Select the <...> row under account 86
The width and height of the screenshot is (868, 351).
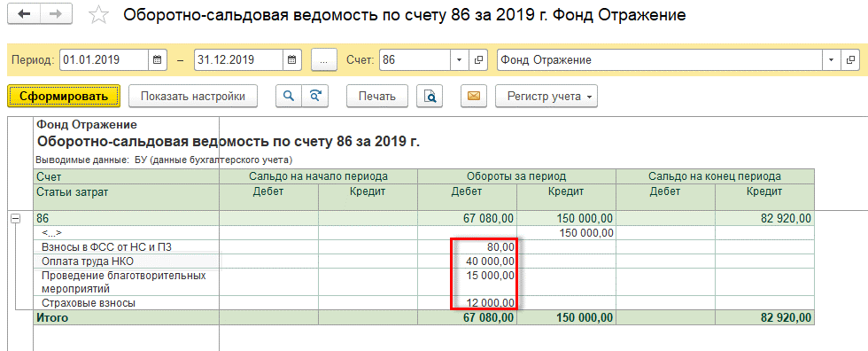52,233
